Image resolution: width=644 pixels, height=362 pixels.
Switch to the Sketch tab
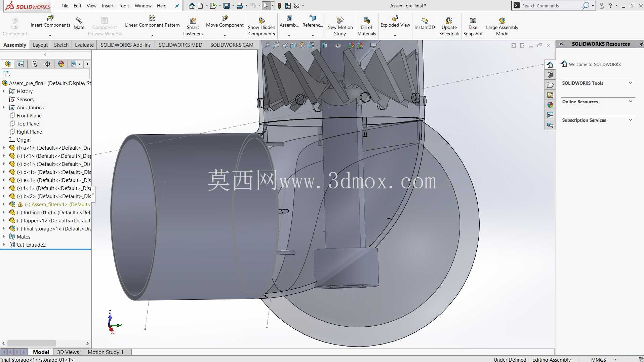point(61,45)
